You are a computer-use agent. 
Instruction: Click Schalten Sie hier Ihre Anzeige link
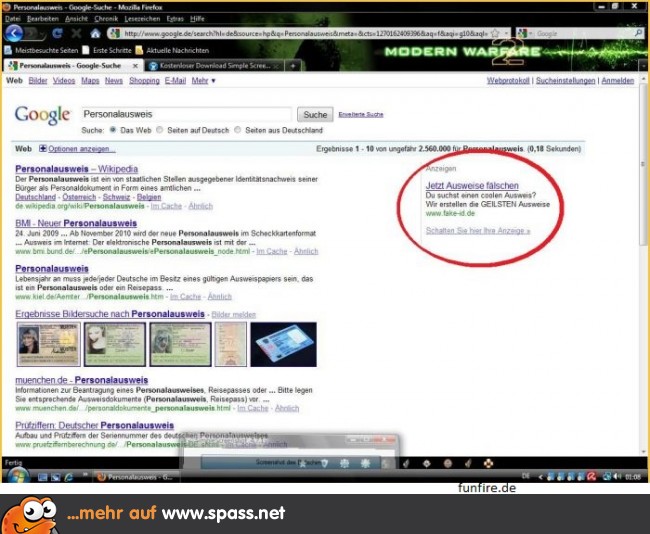[478, 231]
